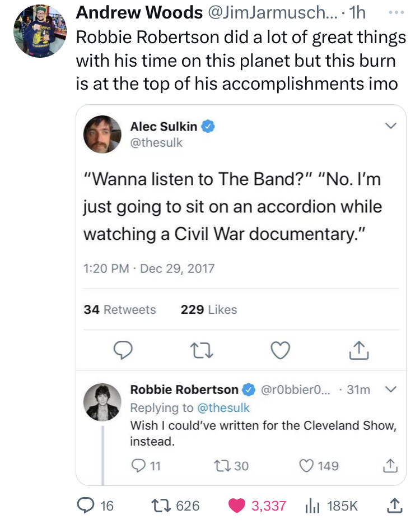The height and width of the screenshot is (524, 420).
Task: Like Alec Sulkin's tweet with the heart icon
Action: tap(280, 350)
